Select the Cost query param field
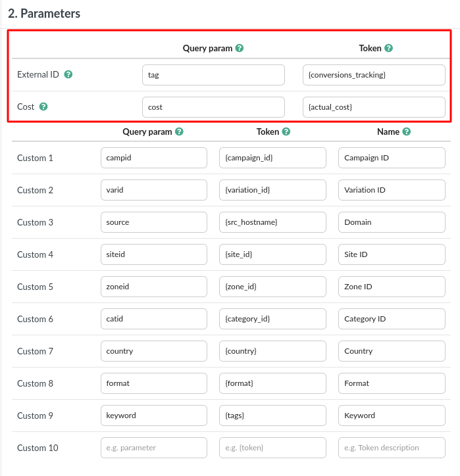 click(x=213, y=107)
